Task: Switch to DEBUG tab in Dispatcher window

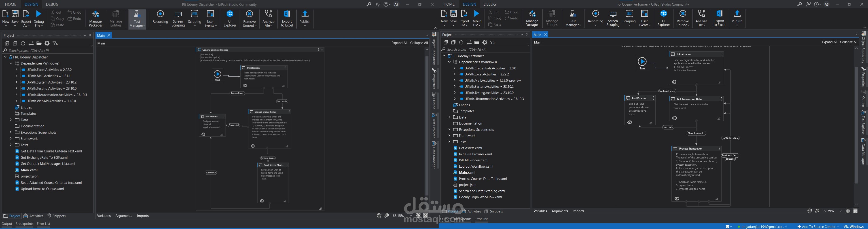Action: (x=52, y=4)
